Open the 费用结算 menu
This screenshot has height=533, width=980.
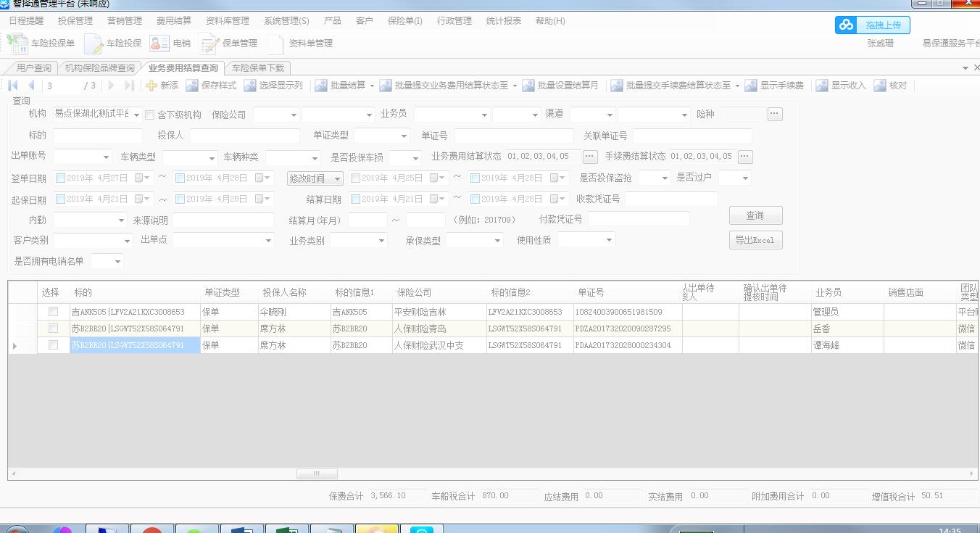point(174,21)
